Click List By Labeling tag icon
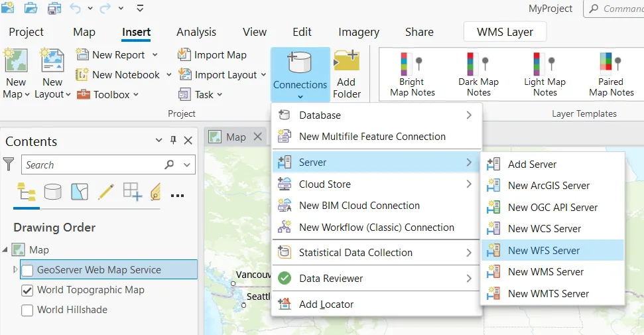Image resolution: width=644 pixels, height=335 pixels. coord(155,192)
